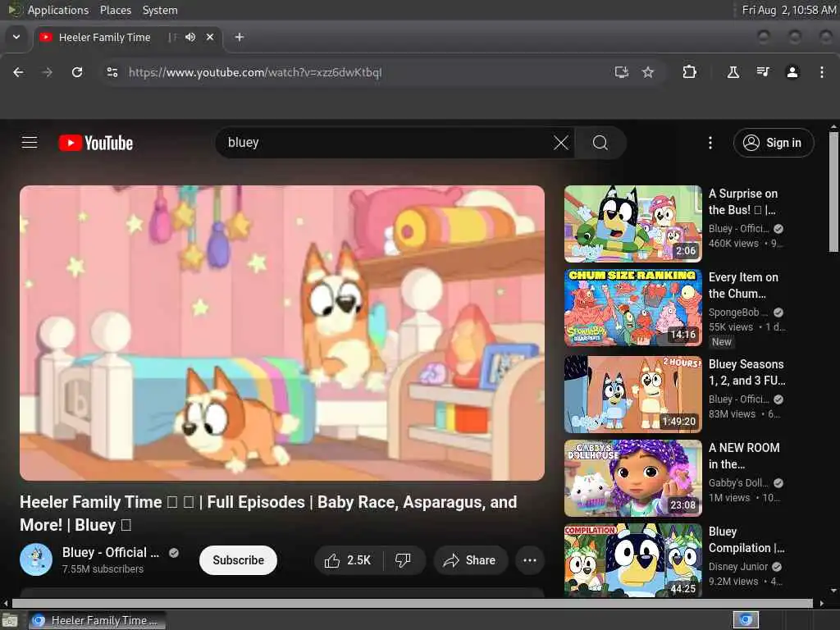Click Heeler Family Time taskbar window button

point(97,620)
